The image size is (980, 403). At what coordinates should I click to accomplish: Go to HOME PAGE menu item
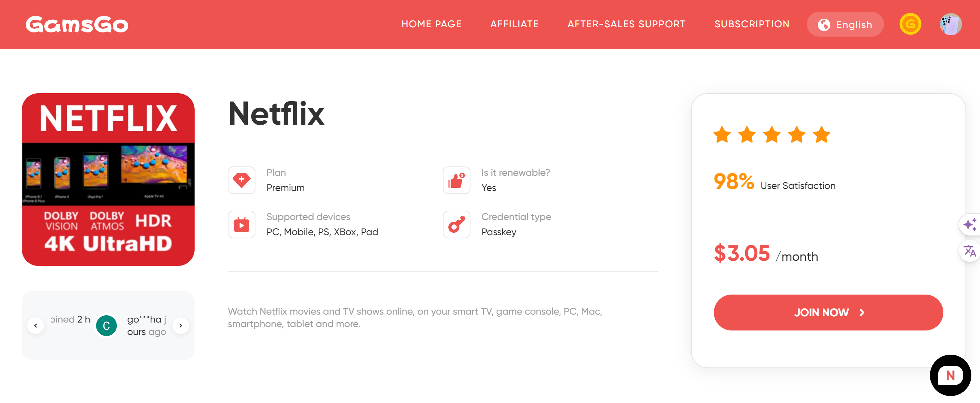[x=431, y=24]
